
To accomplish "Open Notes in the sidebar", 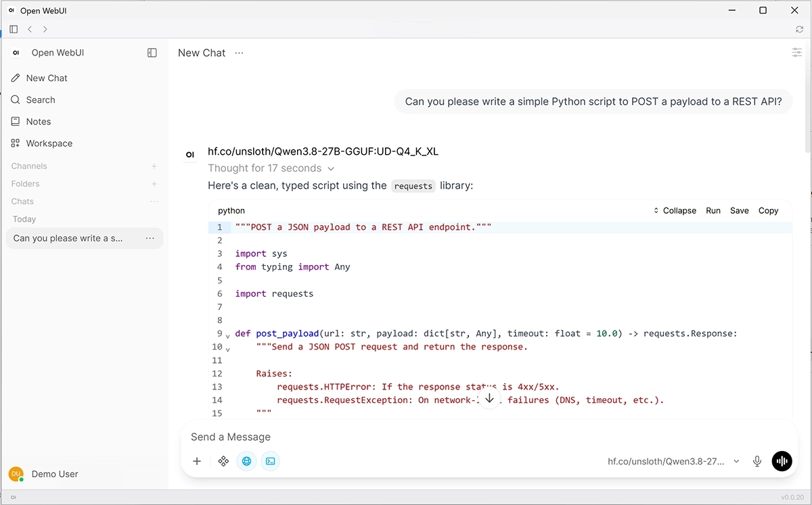I will click(85, 121).
